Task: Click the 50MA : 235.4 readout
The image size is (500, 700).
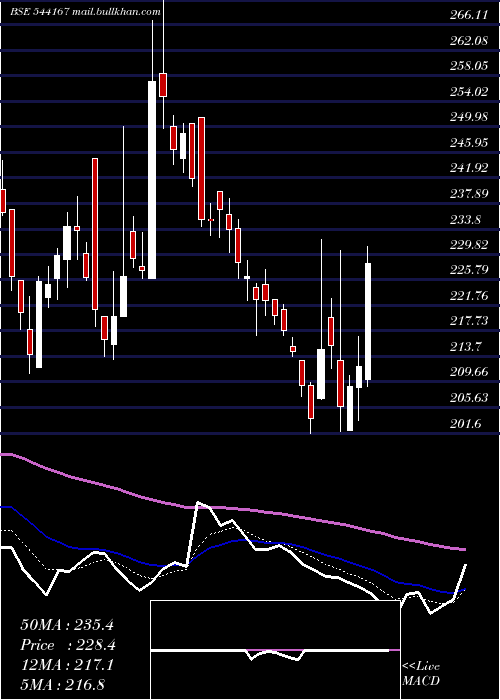Action: click(x=67, y=625)
